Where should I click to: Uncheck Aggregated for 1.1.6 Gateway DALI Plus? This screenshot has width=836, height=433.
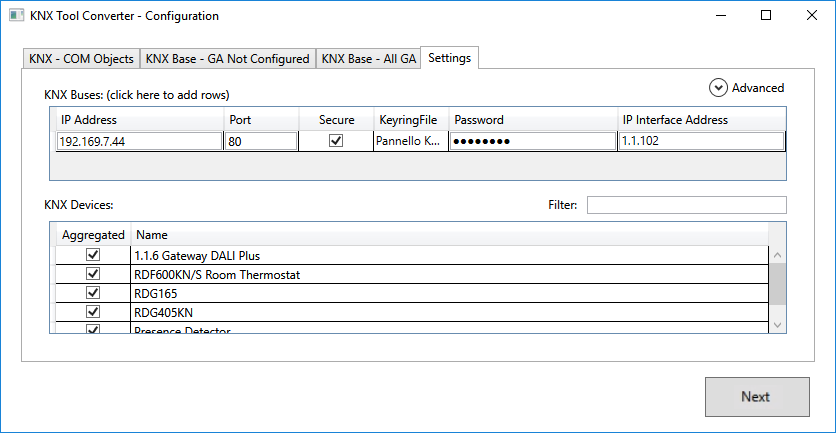[93, 256]
